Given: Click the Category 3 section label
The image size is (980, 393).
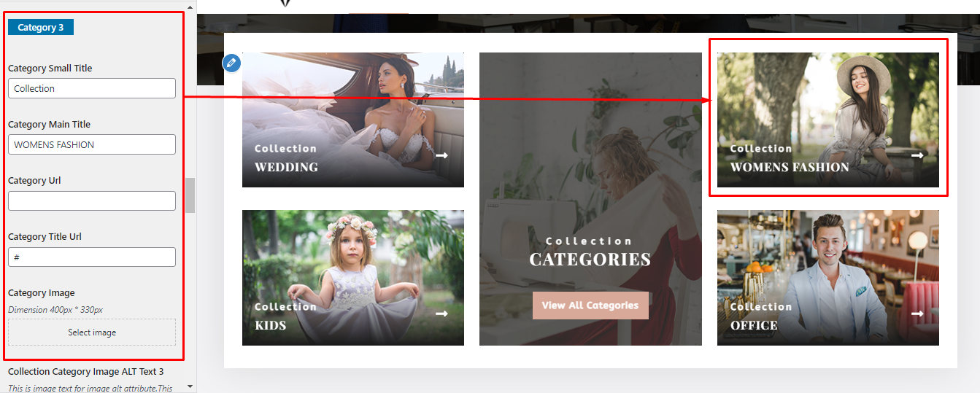Looking at the screenshot, I should click(x=41, y=27).
